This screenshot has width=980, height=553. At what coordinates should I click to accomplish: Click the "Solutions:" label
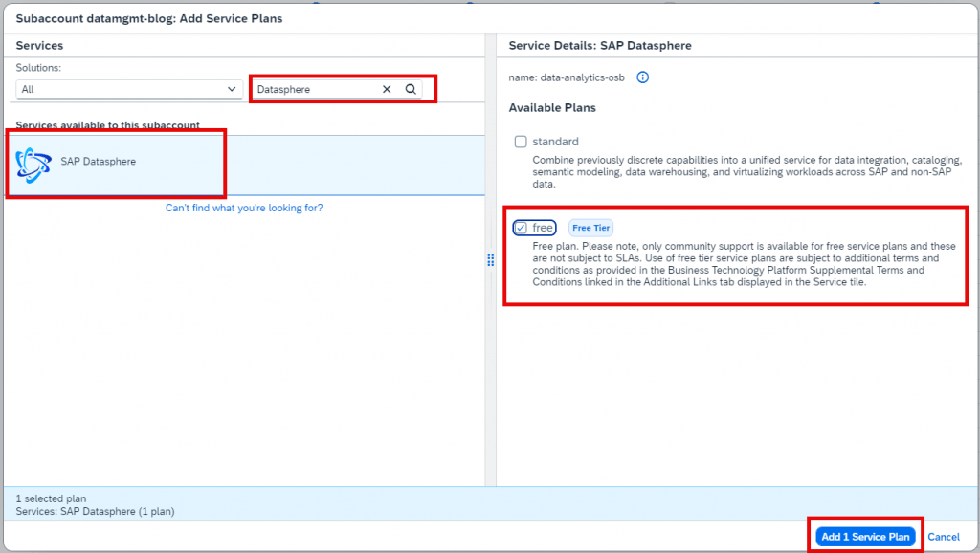[x=38, y=68]
